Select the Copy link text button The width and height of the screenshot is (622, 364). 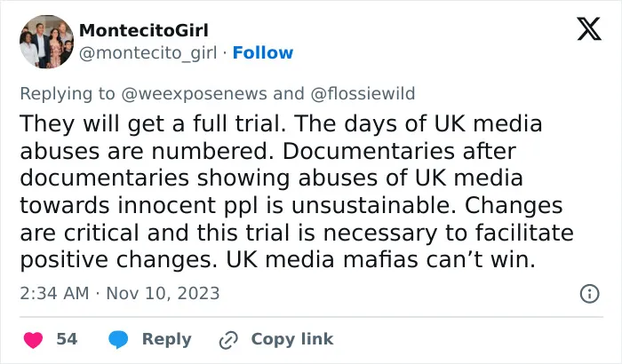(x=292, y=339)
